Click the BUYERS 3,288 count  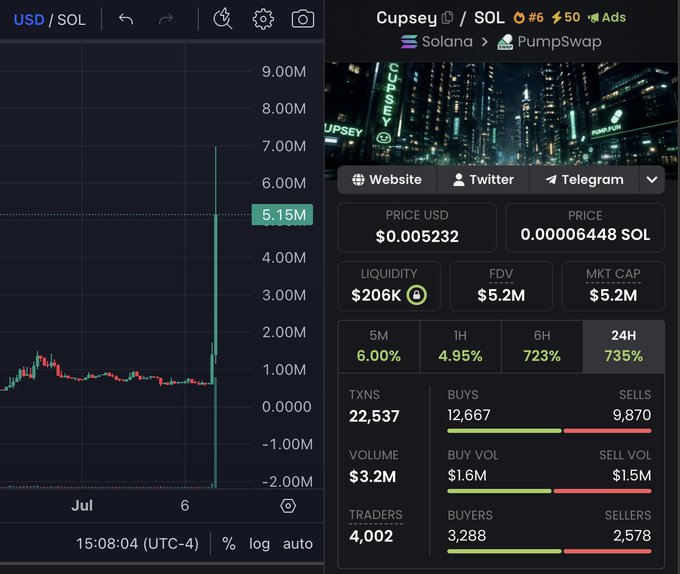467,535
